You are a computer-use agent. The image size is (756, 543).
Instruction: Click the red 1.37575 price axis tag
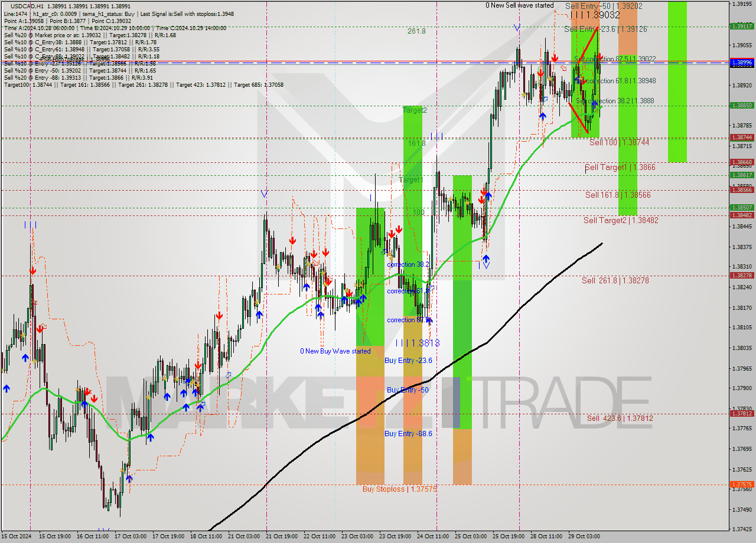point(742,484)
